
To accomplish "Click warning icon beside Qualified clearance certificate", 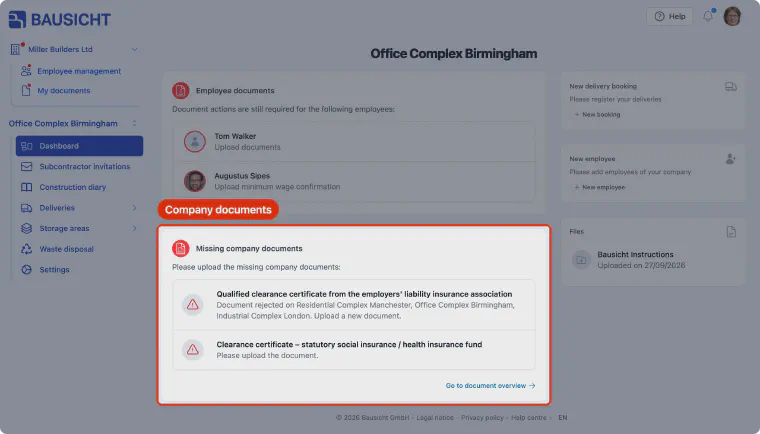I will [x=193, y=305].
